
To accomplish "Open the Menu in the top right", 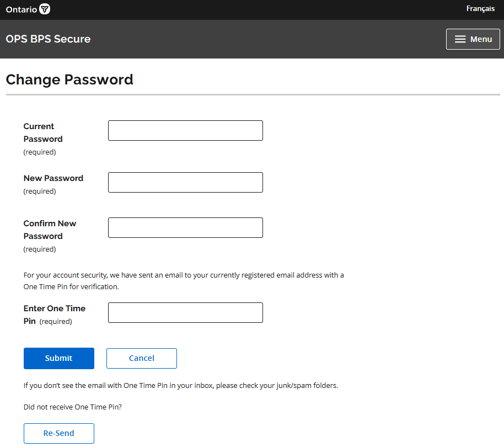I will (473, 39).
